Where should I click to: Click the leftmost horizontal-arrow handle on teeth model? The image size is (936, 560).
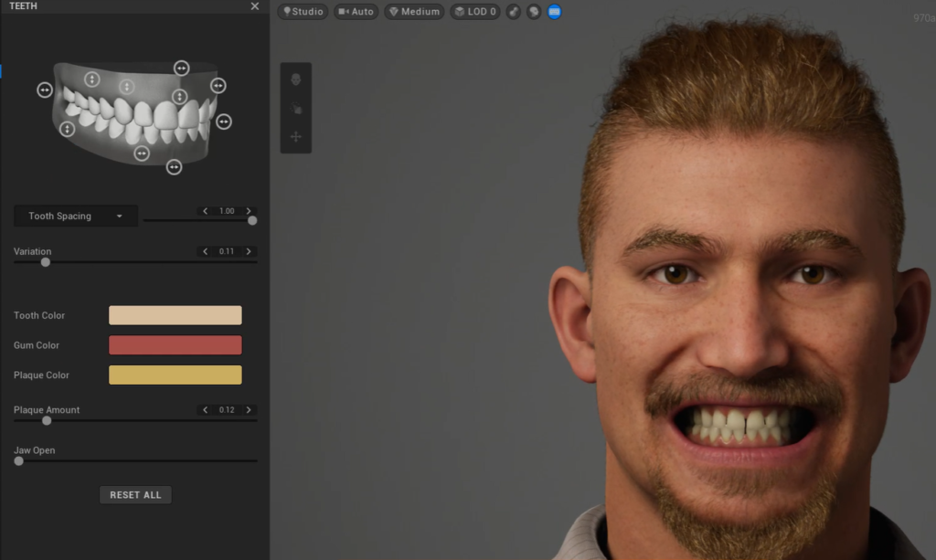point(45,90)
